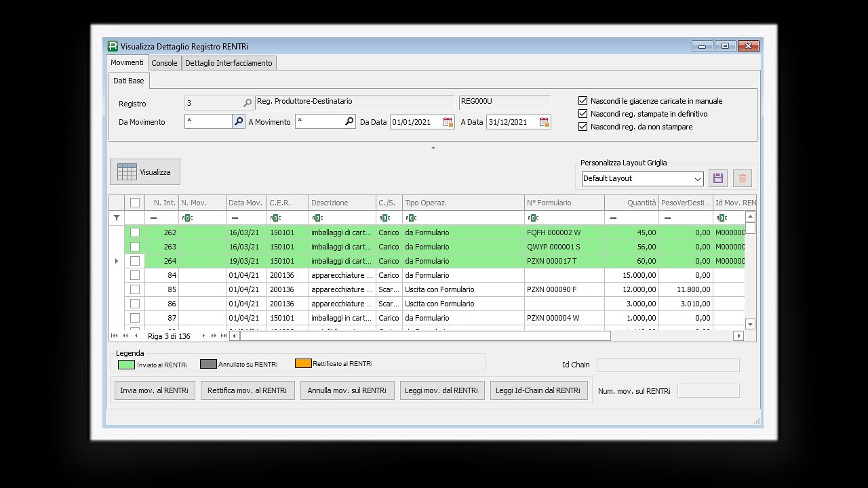The width and height of the screenshot is (868, 488).
Task: Check the checkbox for row 87
Action: click(x=135, y=318)
